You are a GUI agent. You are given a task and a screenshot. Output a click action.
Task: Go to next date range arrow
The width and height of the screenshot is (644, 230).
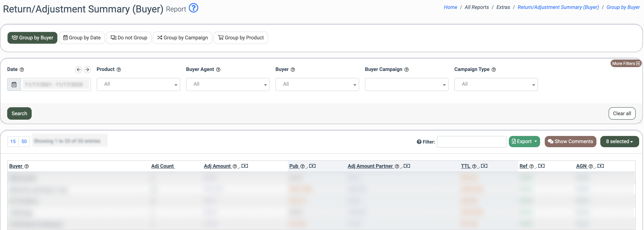[x=87, y=69]
